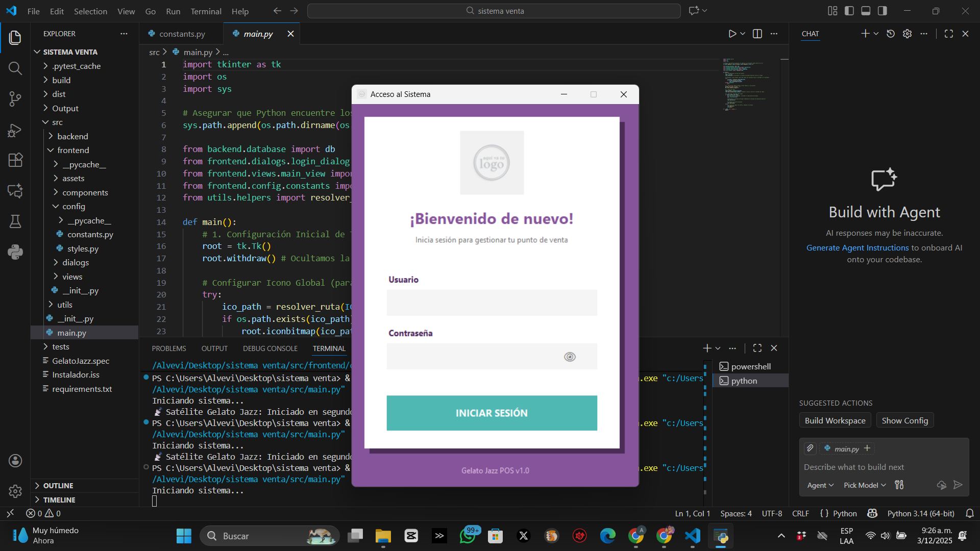
Task: Expand the components folder
Action: (85, 192)
